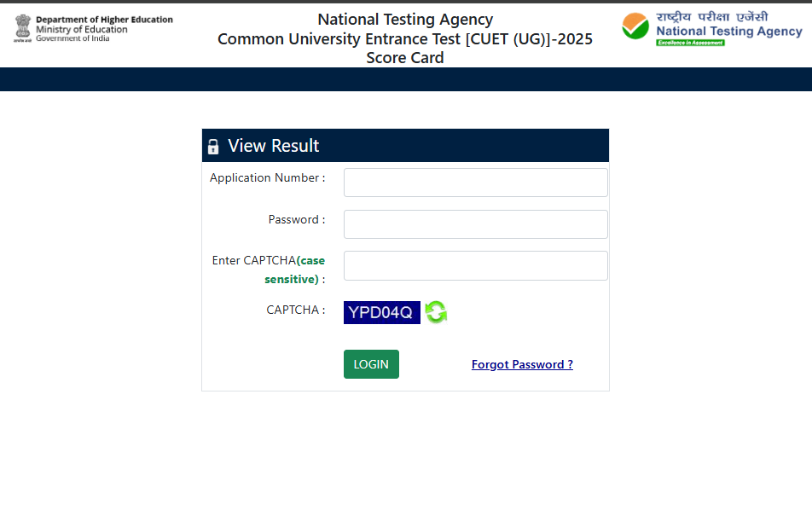Click the Government of India emblem

point(22,28)
